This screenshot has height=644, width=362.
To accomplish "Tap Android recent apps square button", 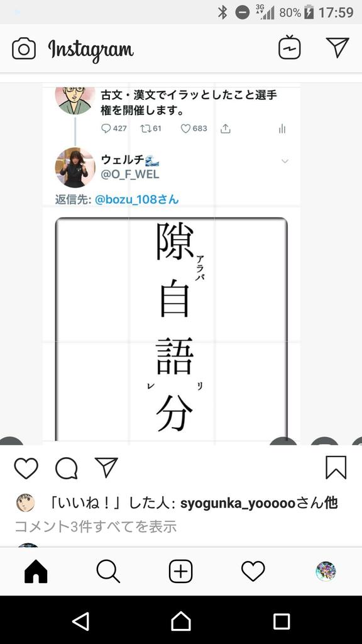I will coord(282,621).
